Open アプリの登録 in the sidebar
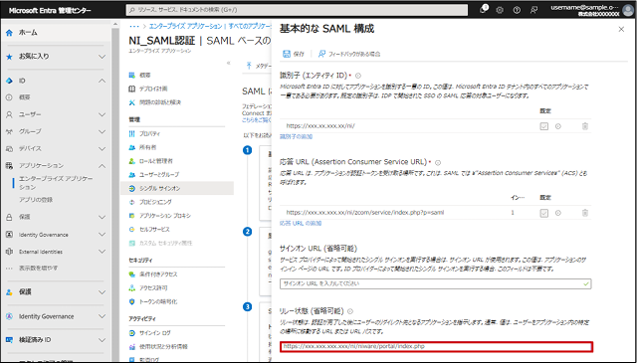The image size is (637, 364). point(36,200)
